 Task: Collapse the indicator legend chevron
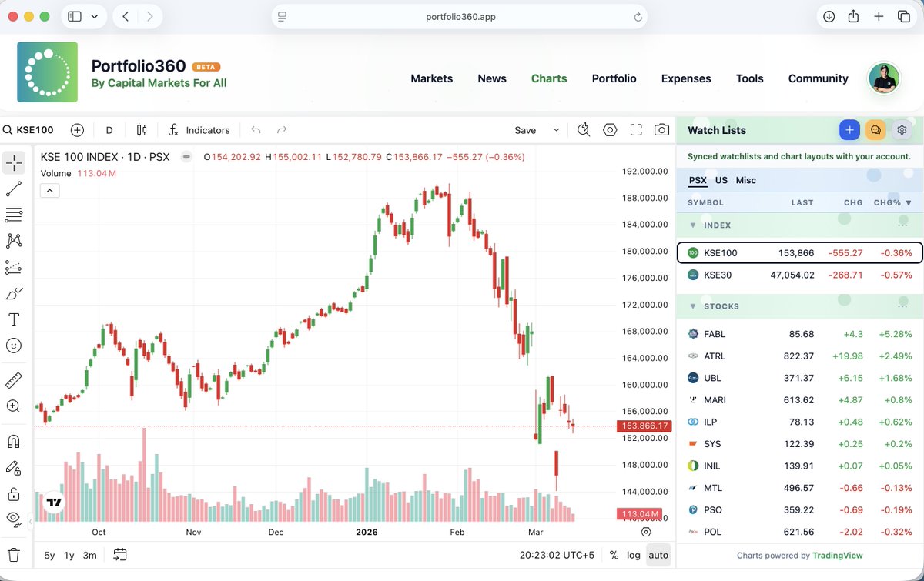click(49, 191)
